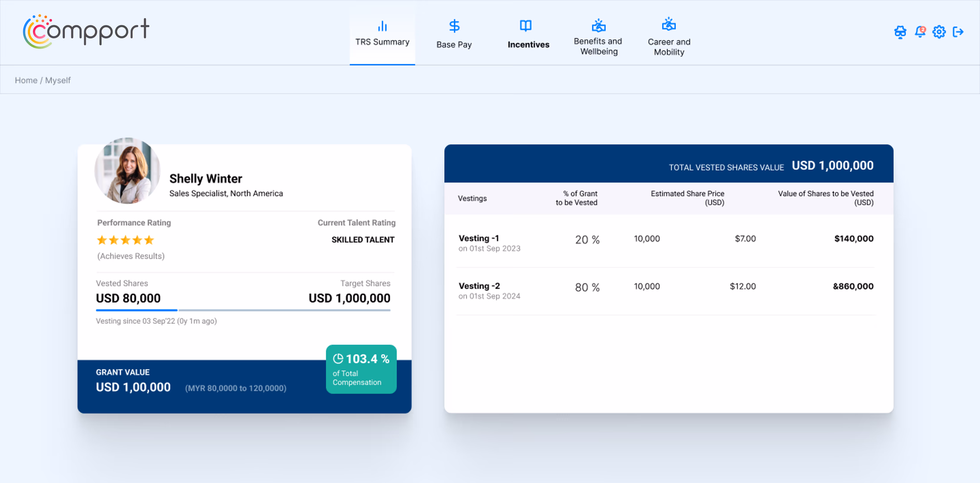Open notifications via the bell icon
980x483 pixels.
coord(920,32)
